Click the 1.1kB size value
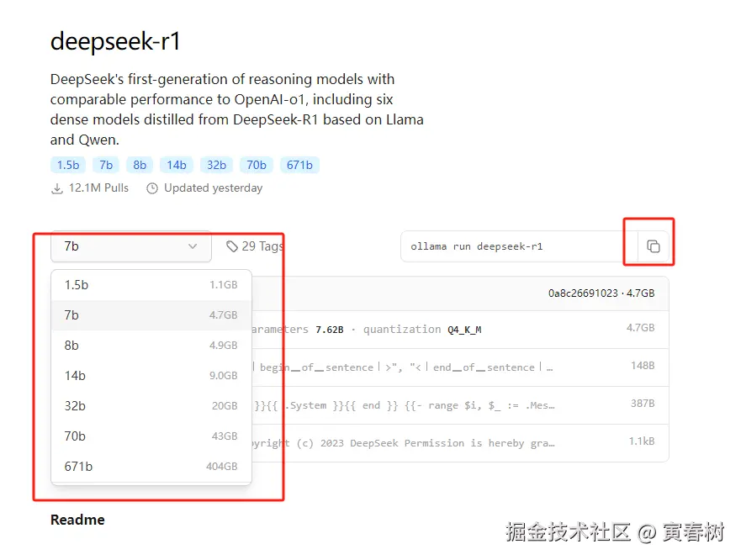 642,441
